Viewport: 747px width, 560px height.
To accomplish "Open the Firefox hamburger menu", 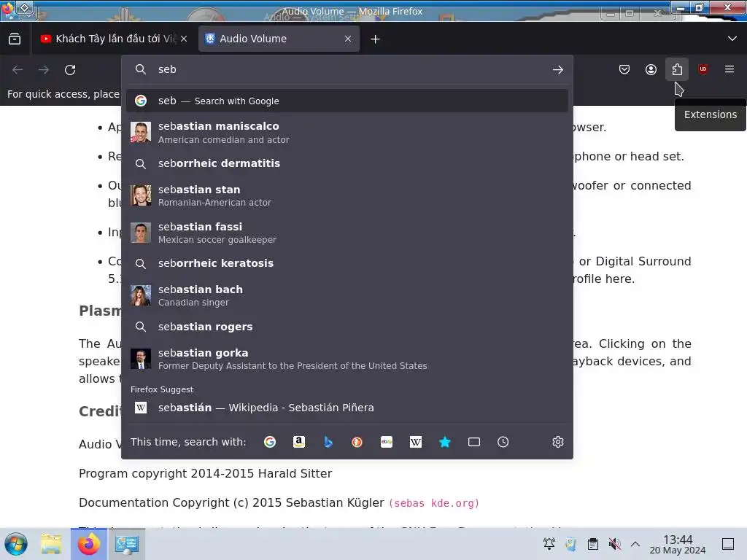I will 729,69.
